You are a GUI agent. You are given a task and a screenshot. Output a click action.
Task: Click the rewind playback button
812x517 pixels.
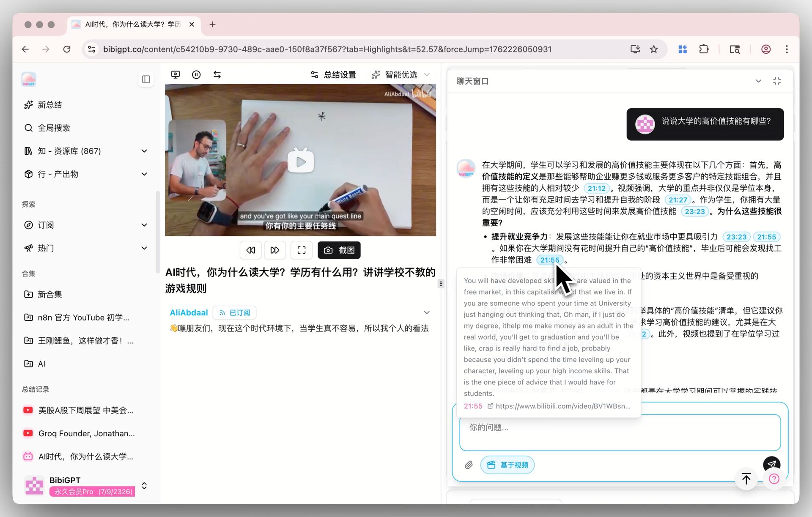tap(250, 250)
